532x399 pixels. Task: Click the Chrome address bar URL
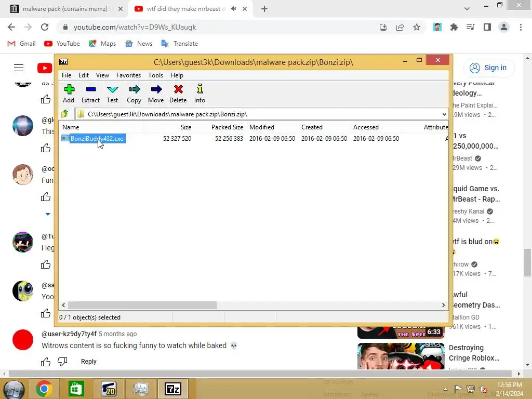tap(135, 27)
